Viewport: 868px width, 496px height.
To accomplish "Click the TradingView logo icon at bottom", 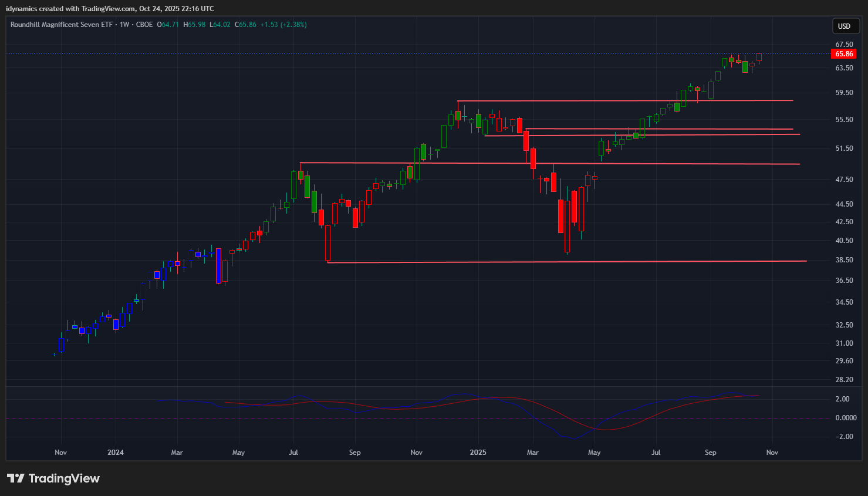I will coord(16,478).
